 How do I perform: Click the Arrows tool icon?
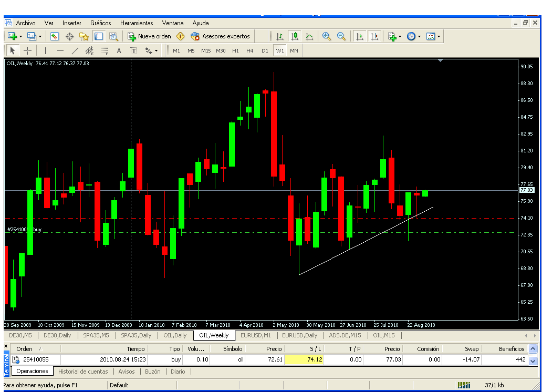[x=149, y=50]
